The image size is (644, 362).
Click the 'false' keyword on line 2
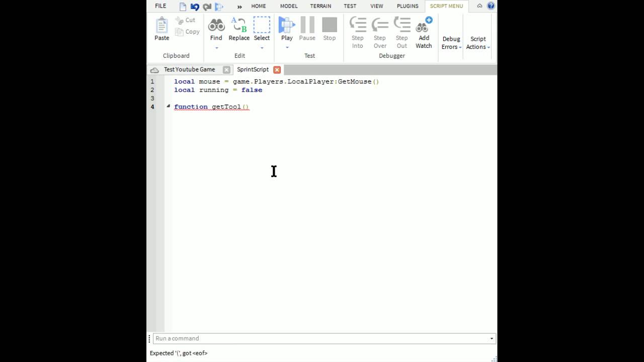click(x=252, y=90)
